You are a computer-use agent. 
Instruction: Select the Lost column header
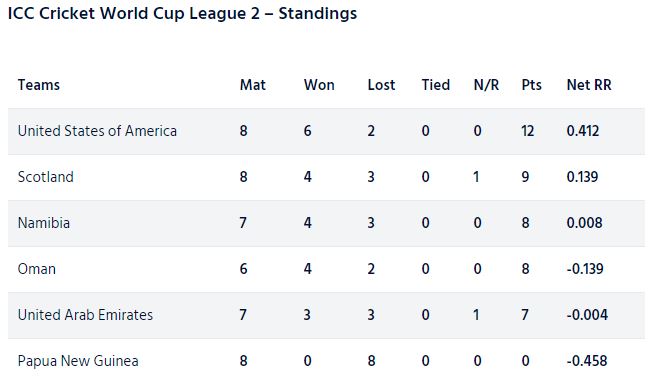coord(381,85)
